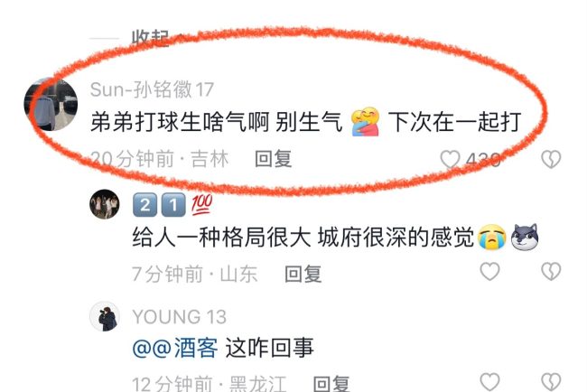Open the username YOUNG 13

coord(180,317)
